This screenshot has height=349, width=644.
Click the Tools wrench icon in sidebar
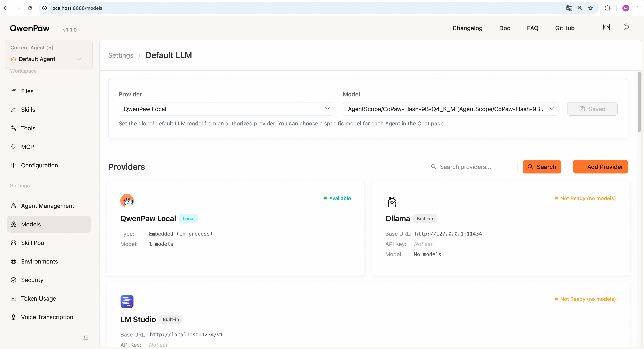point(13,128)
